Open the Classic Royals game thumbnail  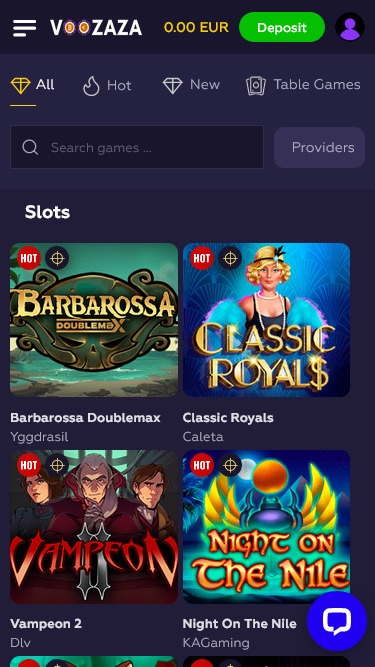pos(267,320)
